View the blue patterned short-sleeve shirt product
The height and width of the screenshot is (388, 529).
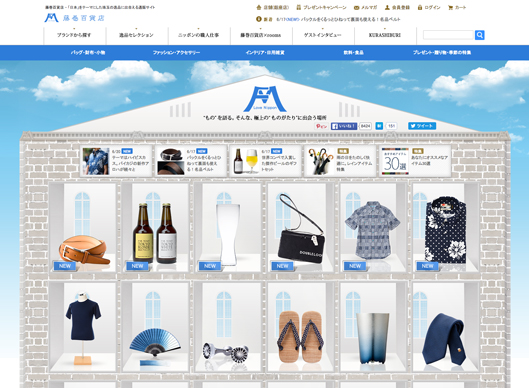(x=373, y=229)
